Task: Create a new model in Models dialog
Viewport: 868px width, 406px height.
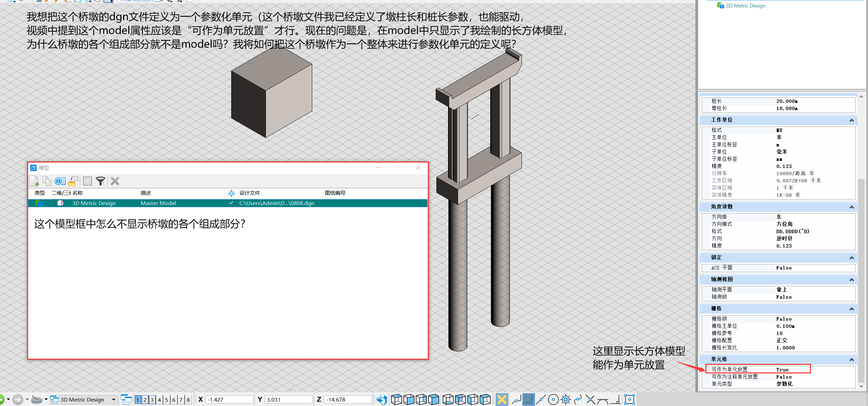Action: tap(34, 181)
